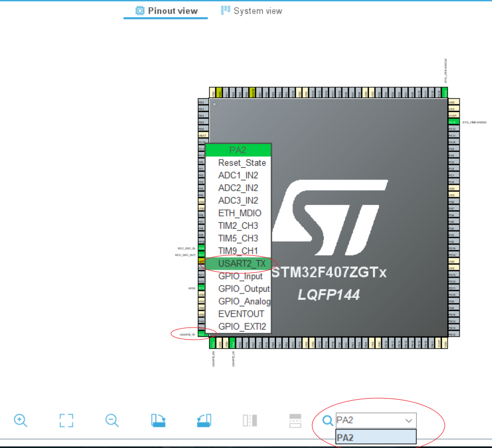Click the fit-to-window best fit icon
The height and width of the screenshot is (448, 492).
[x=66, y=420]
